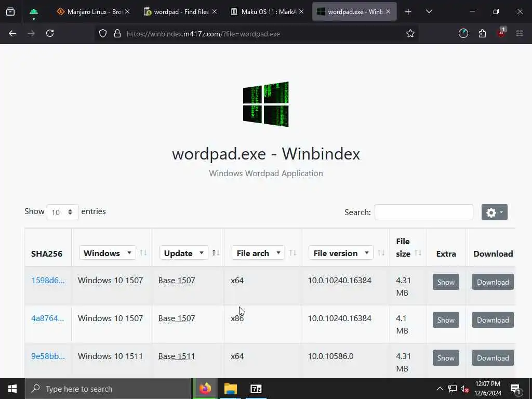Sort by the Update column arrows
The width and height of the screenshot is (532, 399).
tap(216, 253)
